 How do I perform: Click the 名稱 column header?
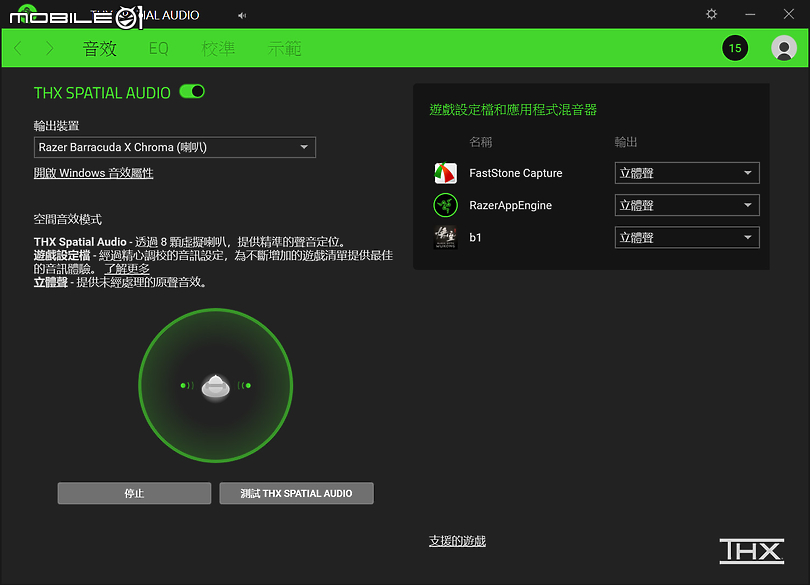(x=480, y=142)
